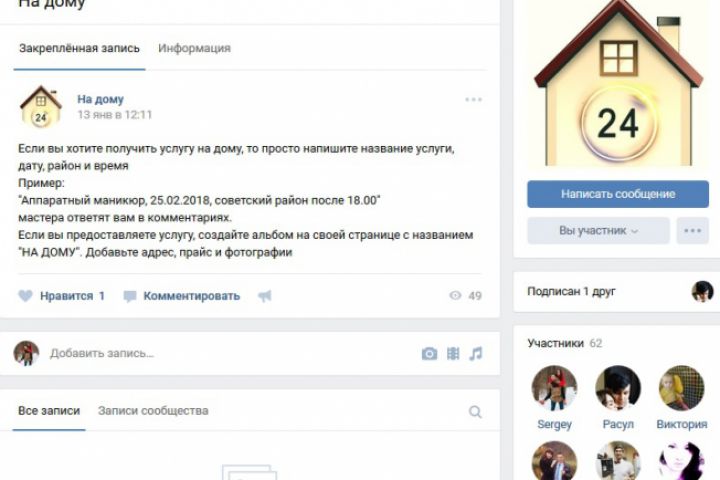This screenshot has height=480, width=720.
Task: Open community actions three-dots button
Action: [692, 231]
